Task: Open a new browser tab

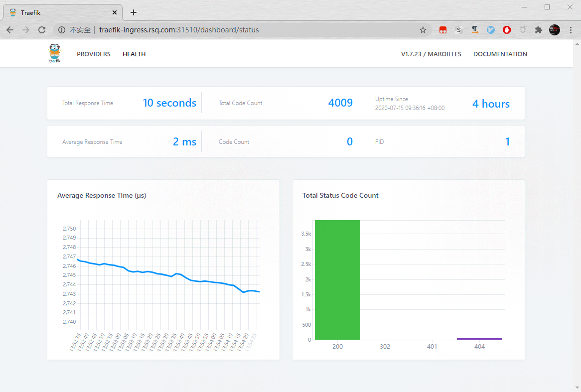Action: pos(133,12)
